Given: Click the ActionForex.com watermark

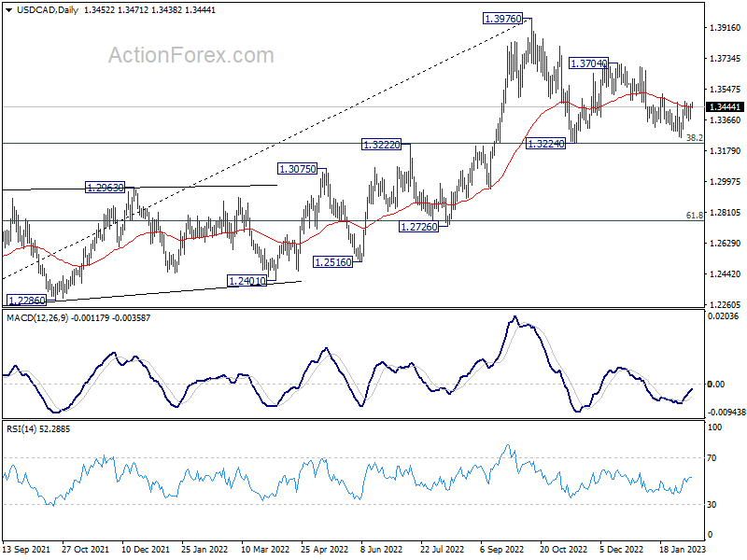Looking at the screenshot, I should (x=191, y=55).
